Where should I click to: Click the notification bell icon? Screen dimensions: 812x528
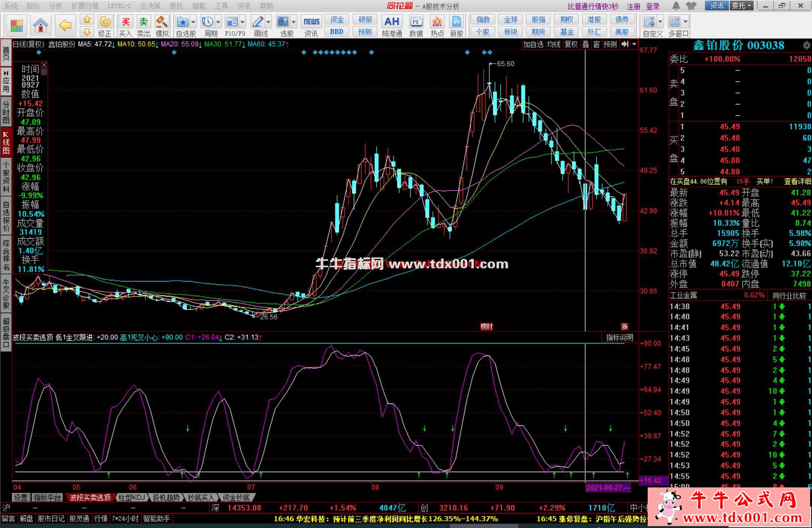[676, 6]
